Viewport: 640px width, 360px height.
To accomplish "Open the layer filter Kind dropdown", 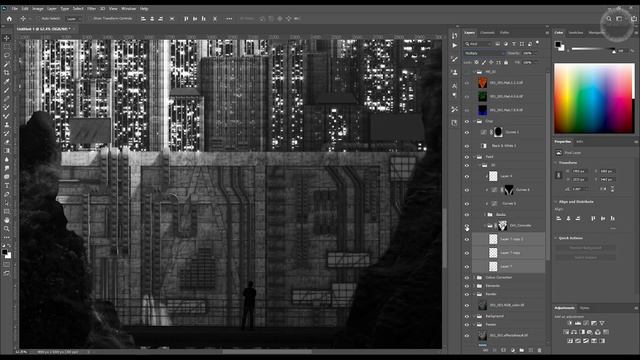I will 478,44.
